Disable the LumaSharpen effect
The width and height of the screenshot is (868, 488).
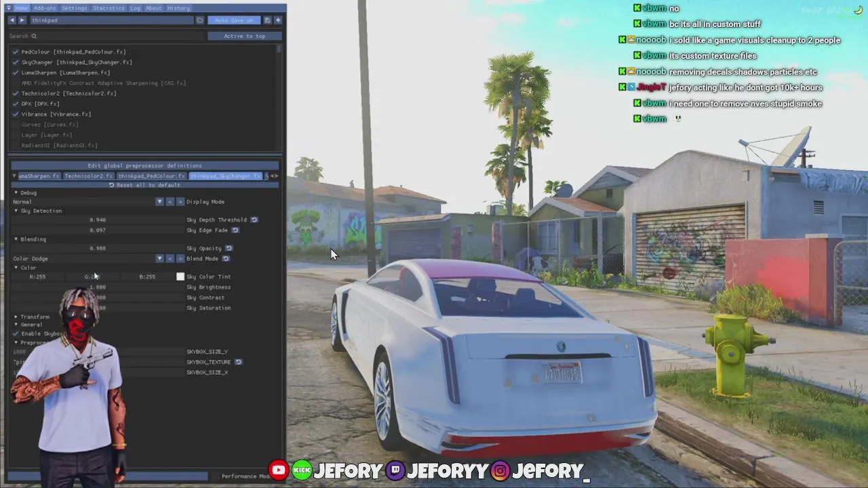(16, 73)
